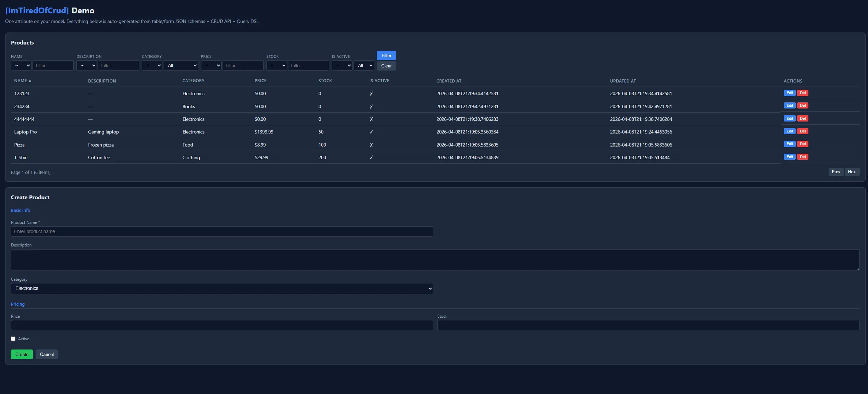
Task: Open Category filter dropdown showing All
Action: click(x=181, y=65)
